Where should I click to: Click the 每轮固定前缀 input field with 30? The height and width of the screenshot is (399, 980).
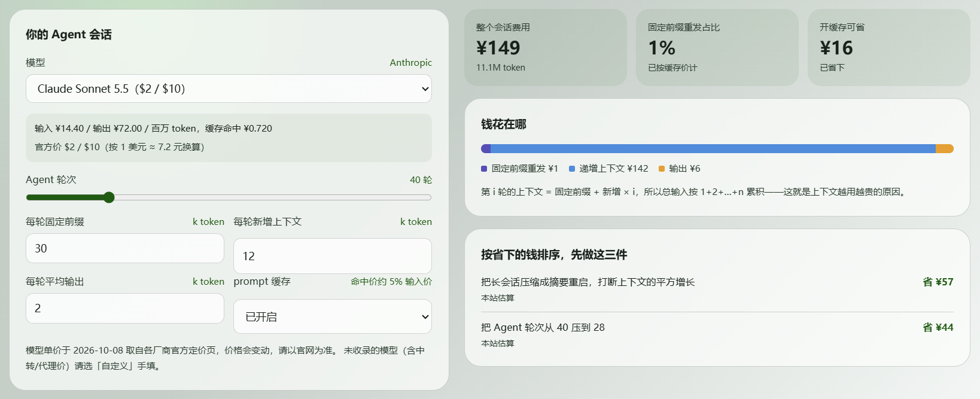coord(125,248)
